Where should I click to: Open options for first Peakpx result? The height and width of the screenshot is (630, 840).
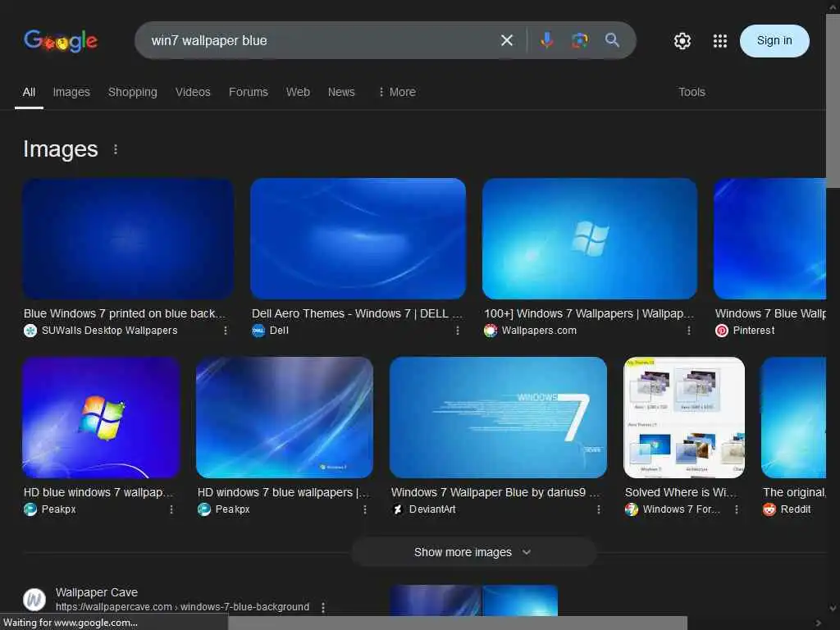pos(171,509)
